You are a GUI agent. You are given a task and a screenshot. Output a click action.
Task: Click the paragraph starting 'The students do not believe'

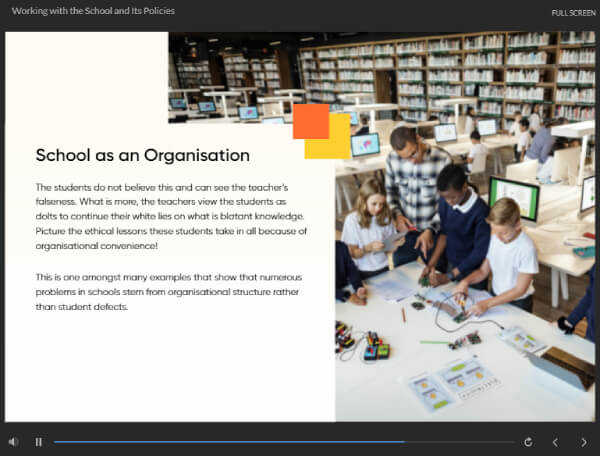(x=171, y=217)
